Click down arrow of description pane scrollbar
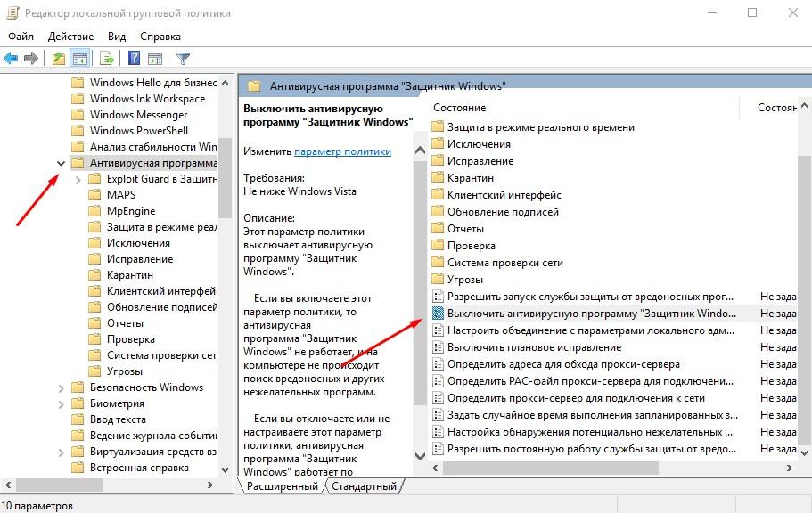 [421, 456]
